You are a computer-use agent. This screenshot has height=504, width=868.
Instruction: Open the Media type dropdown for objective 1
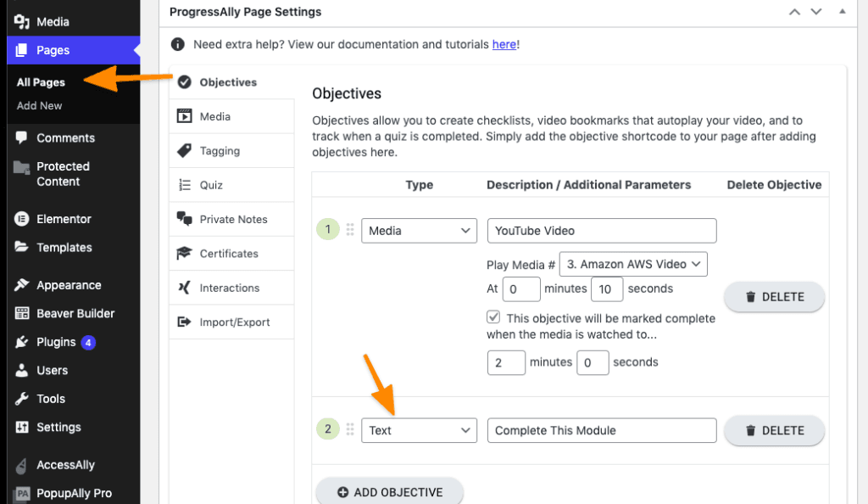[x=419, y=231]
